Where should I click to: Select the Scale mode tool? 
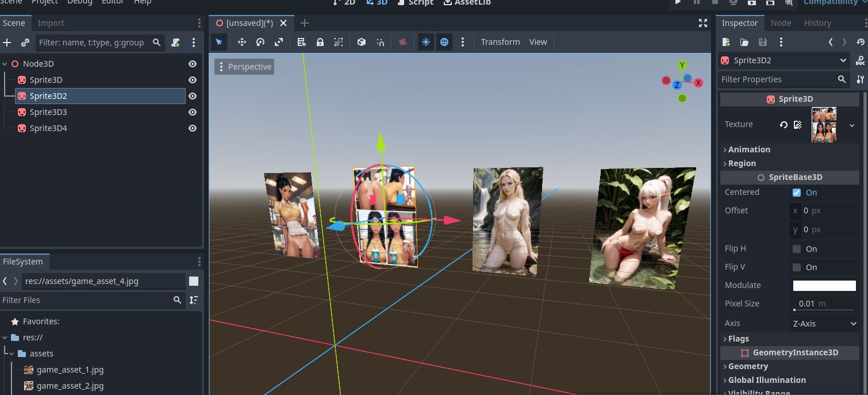[279, 42]
